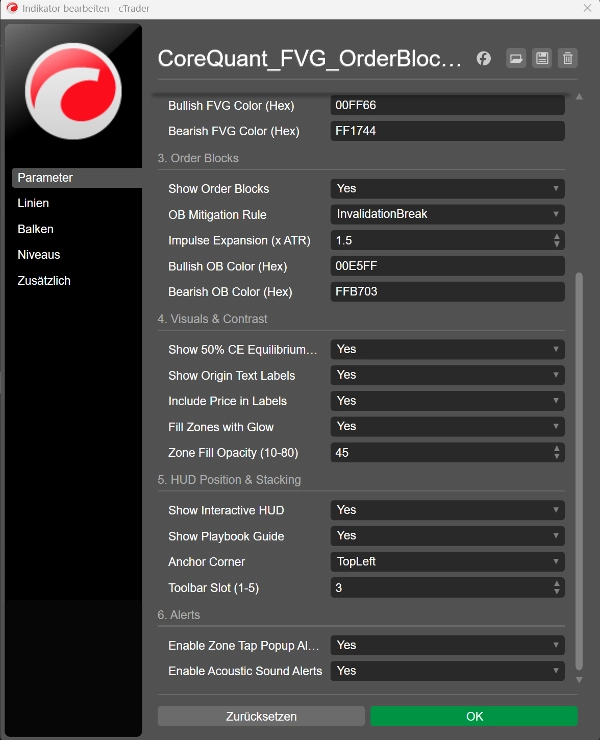Click the scrollbar down arrow
Screen dimensions: 600x740
point(579,680)
